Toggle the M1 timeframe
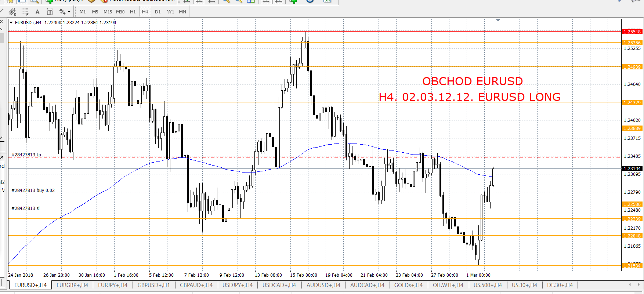Image resolution: width=644 pixels, height=294 pixels. click(x=83, y=12)
